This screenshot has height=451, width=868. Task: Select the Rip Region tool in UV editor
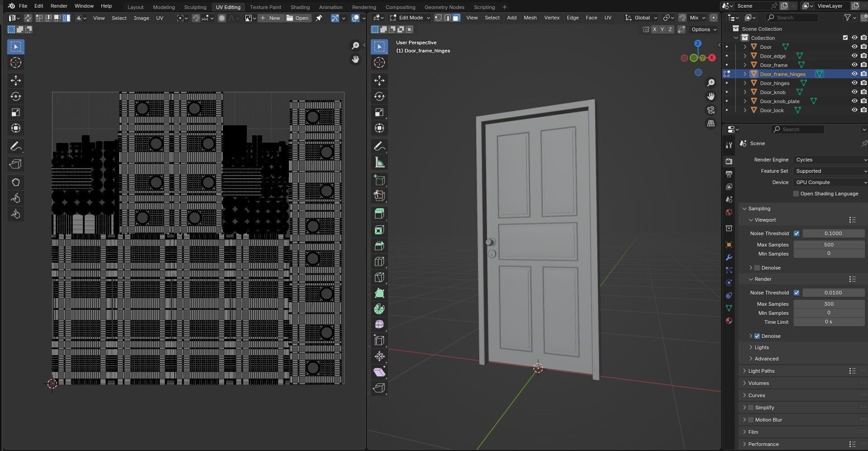click(16, 164)
